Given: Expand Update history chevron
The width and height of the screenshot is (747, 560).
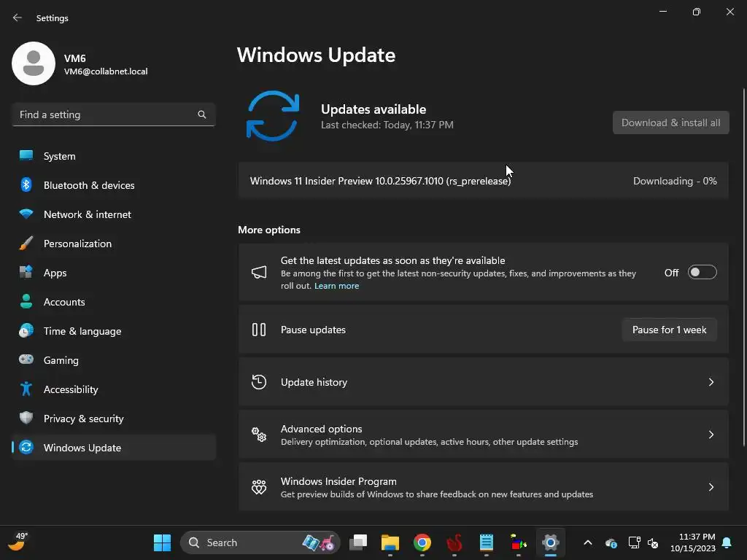Looking at the screenshot, I should click(x=711, y=382).
